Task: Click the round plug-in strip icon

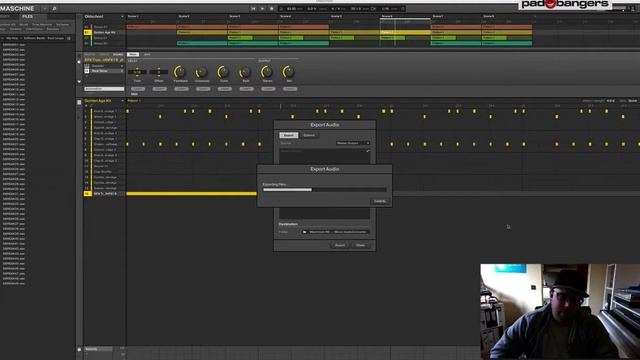Action: (x=79, y=62)
